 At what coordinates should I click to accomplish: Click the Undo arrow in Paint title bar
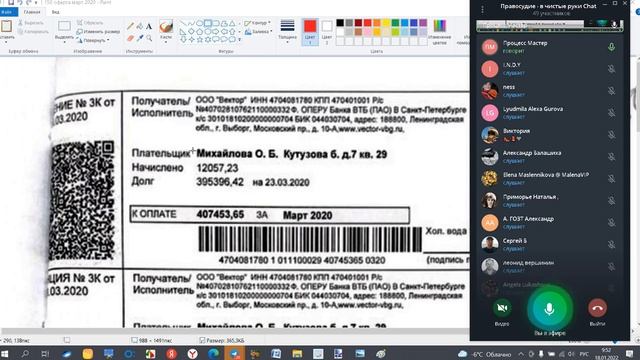(x=20, y=3)
